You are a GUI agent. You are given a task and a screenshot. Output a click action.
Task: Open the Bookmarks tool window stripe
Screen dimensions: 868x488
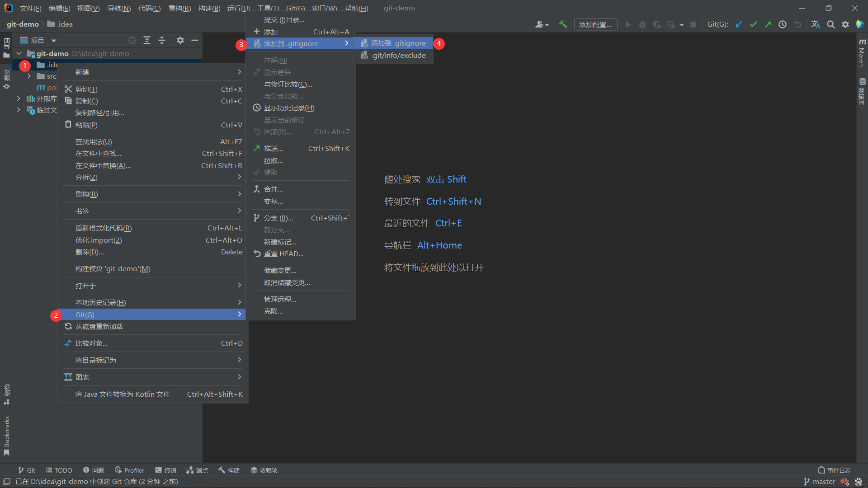6,436
